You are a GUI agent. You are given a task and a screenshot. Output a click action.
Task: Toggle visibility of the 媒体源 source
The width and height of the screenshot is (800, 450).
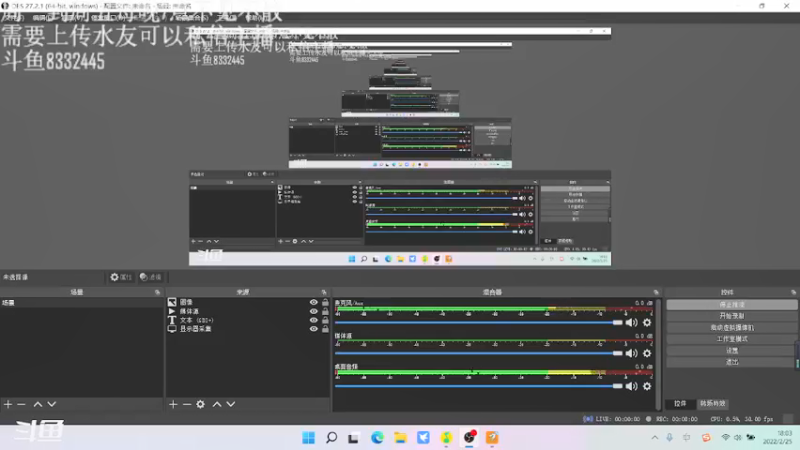313,311
